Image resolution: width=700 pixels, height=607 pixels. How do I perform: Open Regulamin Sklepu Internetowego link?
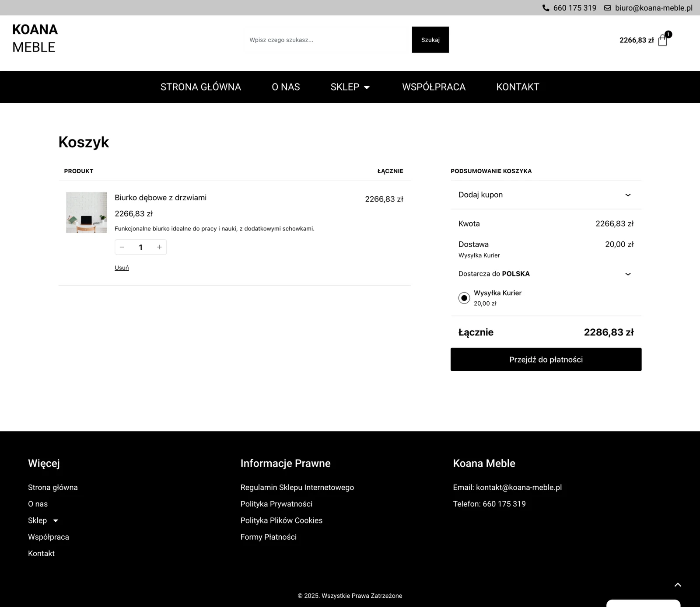297,487
